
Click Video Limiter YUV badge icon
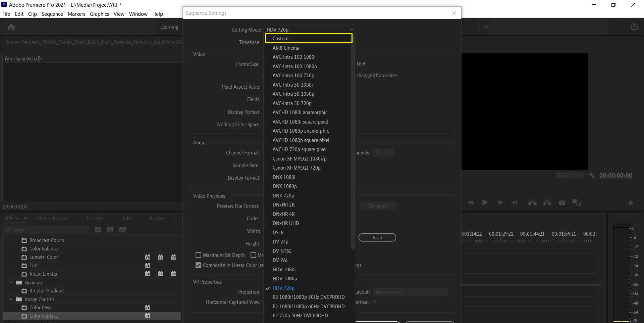(173, 274)
